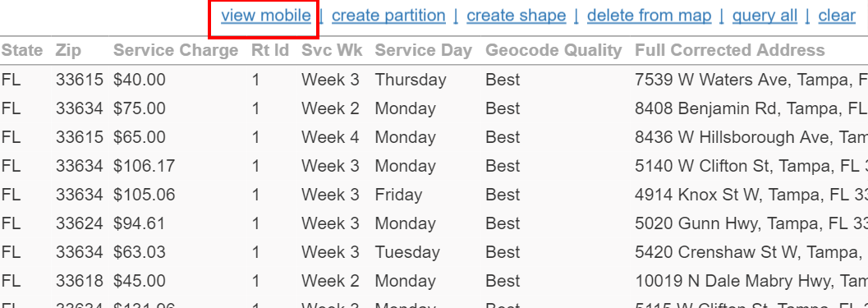
Task: Sort by Rt Id column header
Action: (x=270, y=50)
